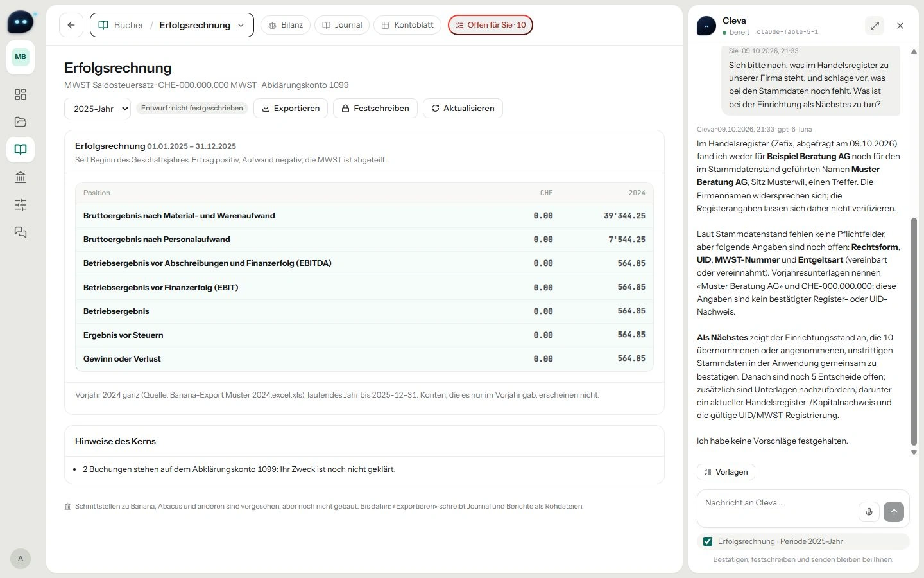Image resolution: width=924 pixels, height=578 pixels.
Task: Select the EBITDA row label
Action: [207, 263]
